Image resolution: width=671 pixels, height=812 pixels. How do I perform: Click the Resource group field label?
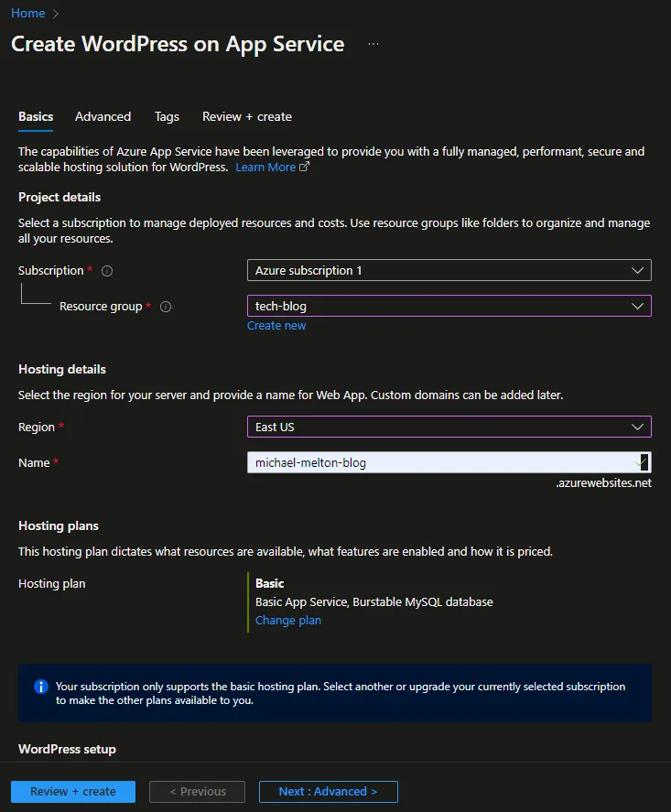click(101, 307)
